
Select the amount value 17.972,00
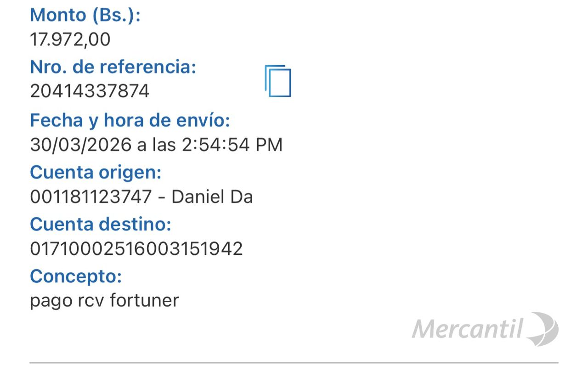[x=70, y=39]
